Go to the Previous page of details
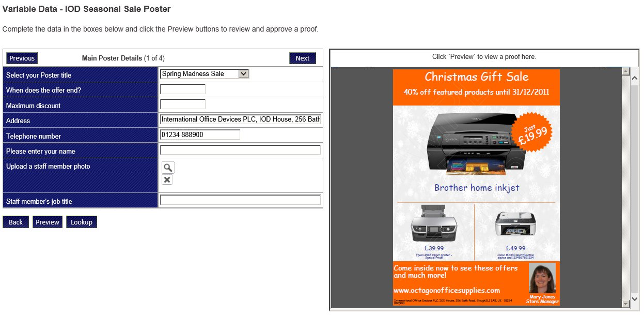Viewport: 644px width, 315px height. pos(22,58)
